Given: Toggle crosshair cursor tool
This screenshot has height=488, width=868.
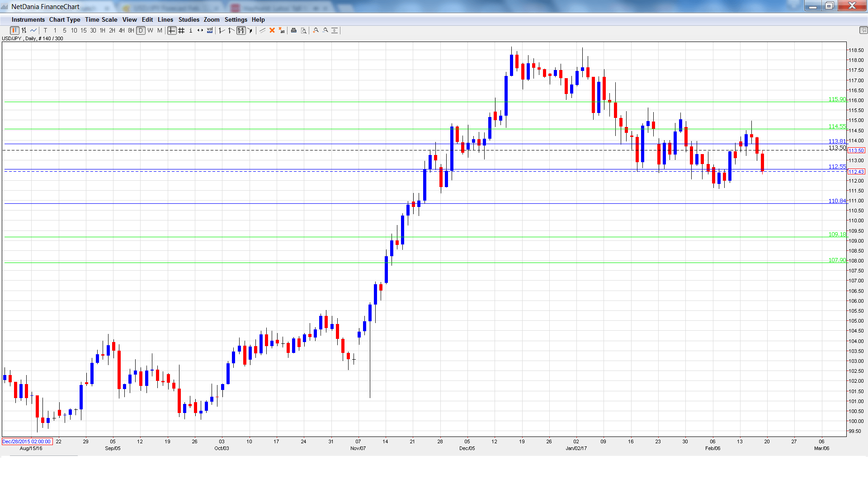Looking at the screenshot, I should pyautogui.click(x=172, y=30).
